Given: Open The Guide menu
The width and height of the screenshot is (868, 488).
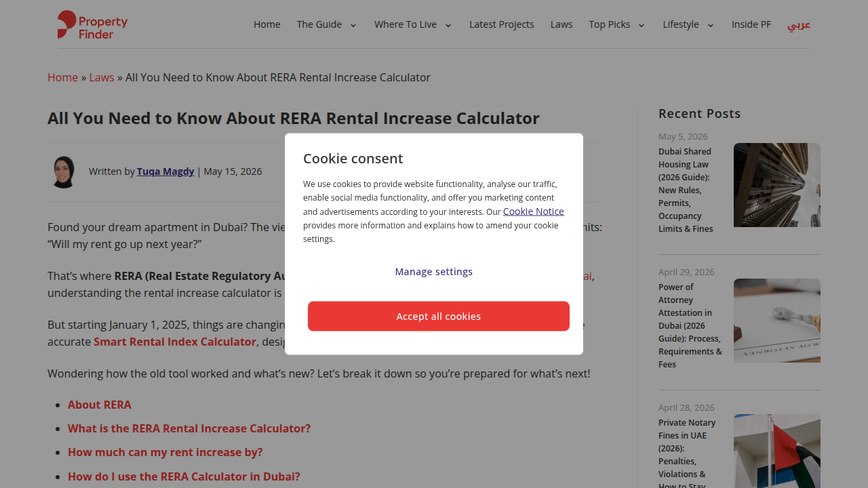Looking at the screenshot, I should tap(319, 24).
